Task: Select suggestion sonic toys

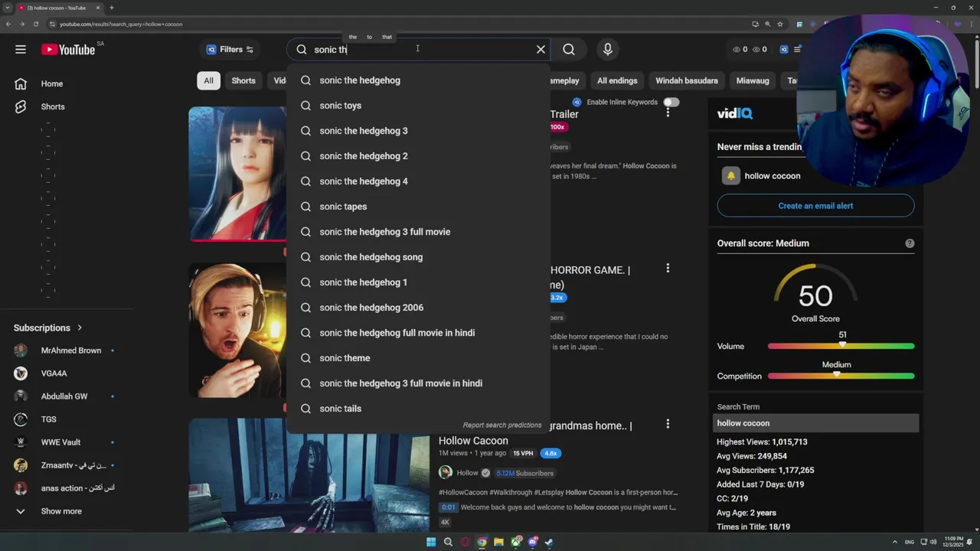Action: (418, 106)
